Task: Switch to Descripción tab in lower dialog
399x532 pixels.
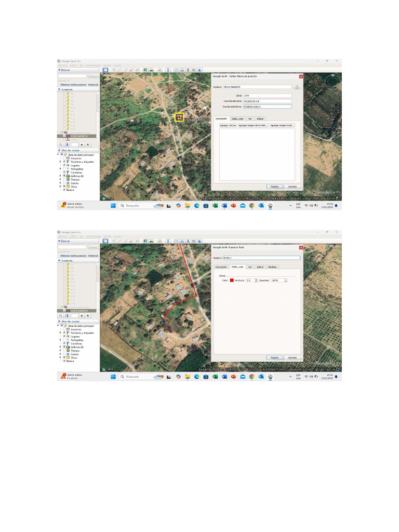Action: pos(221,267)
